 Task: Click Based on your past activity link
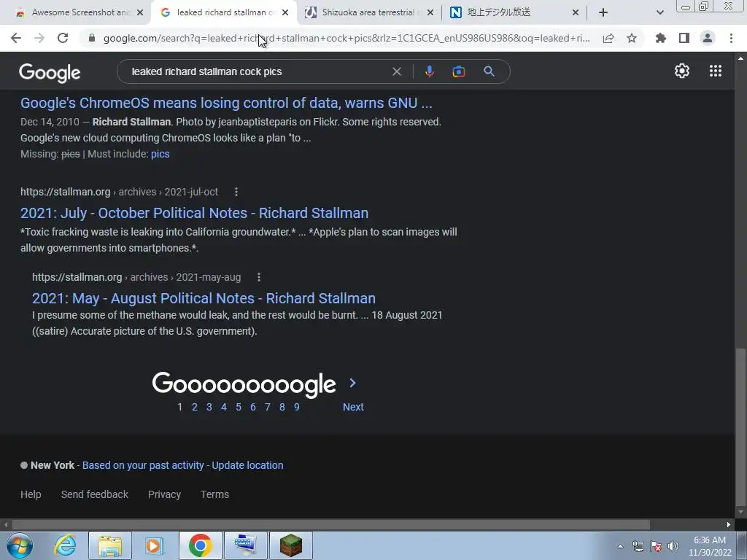click(143, 465)
